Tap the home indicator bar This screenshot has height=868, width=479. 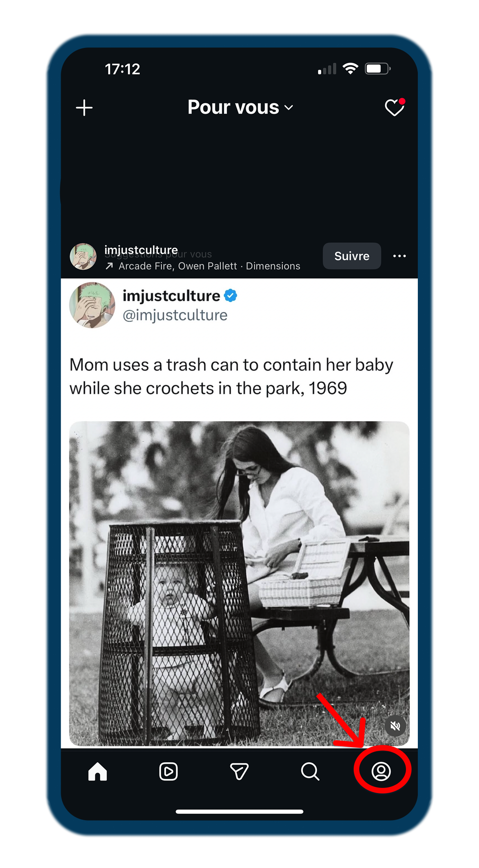pyautogui.click(x=239, y=812)
